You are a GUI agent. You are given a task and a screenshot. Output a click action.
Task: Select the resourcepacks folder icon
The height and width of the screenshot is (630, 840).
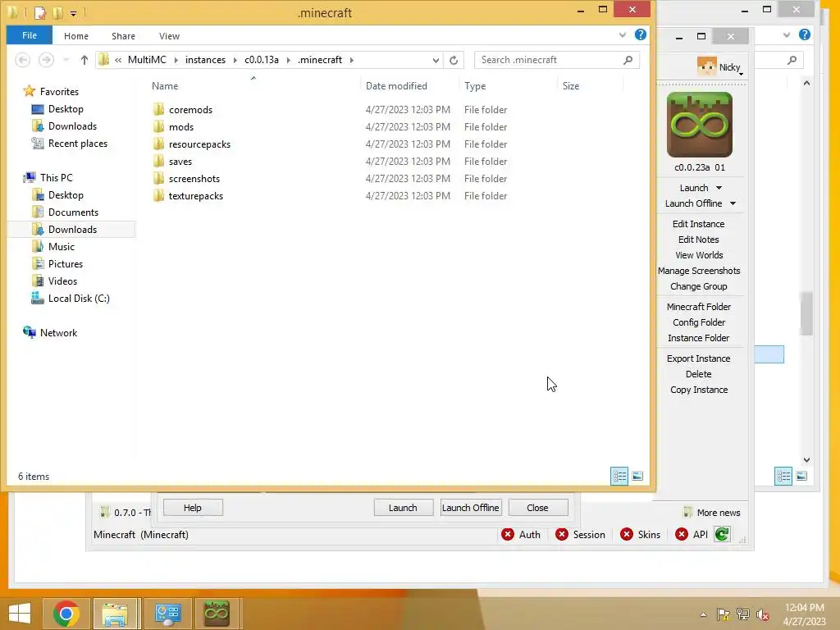pyautogui.click(x=158, y=144)
